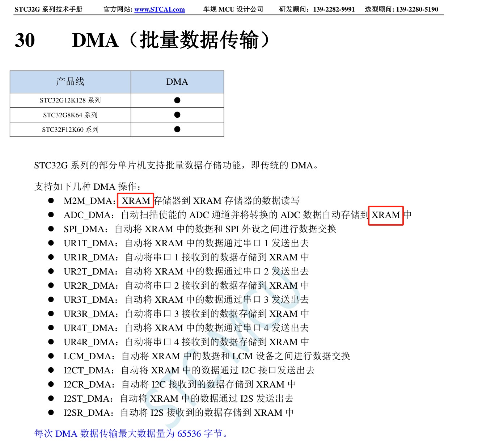Click the 'I2CT_DMA' list item label
This screenshot has width=482, height=448.
point(87,370)
